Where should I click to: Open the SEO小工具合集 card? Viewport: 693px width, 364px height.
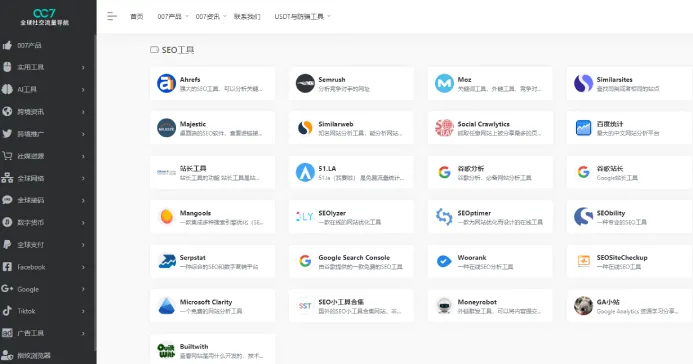click(351, 306)
